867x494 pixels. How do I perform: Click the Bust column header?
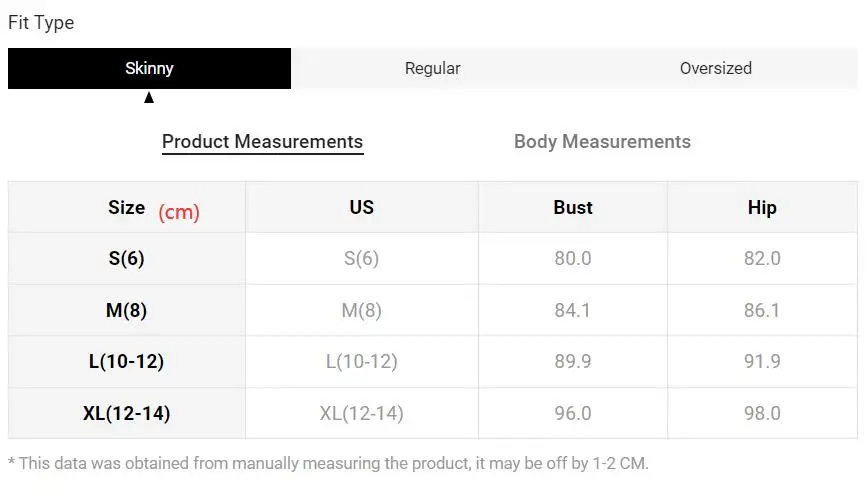pos(573,207)
